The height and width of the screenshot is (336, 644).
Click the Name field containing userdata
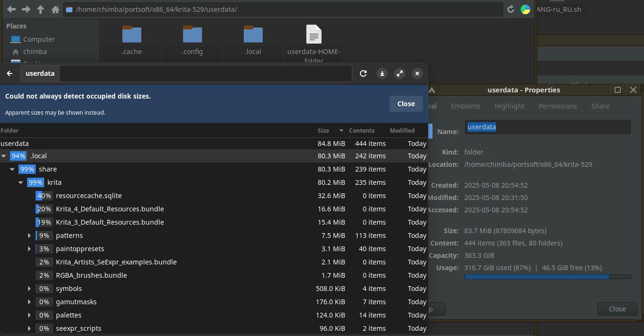tap(547, 127)
